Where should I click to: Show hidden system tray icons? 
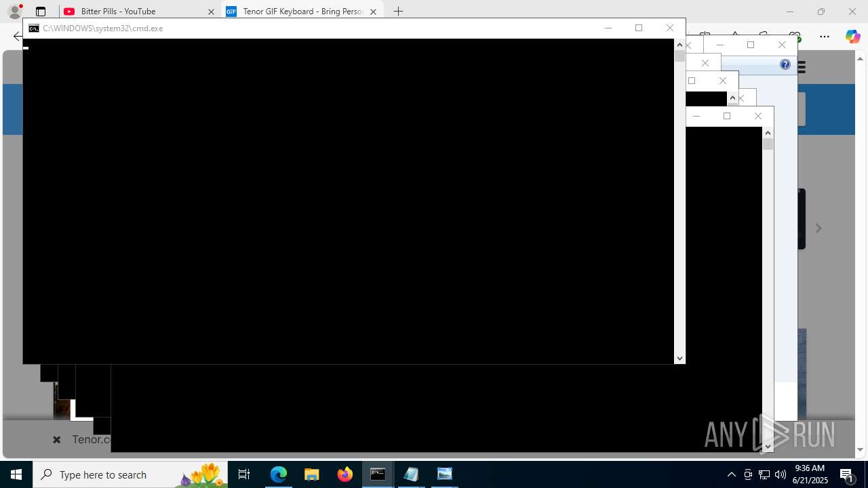pyautogui.click(x=732, y=474)
